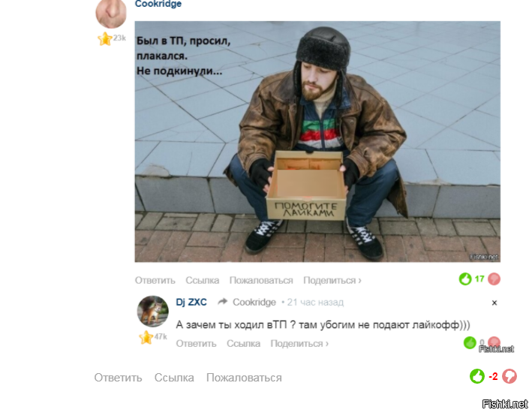Expand Поделиться under Cookridge's comment
Image resolution: width=532 pixels, height=413 pixels.
[332, 280]
